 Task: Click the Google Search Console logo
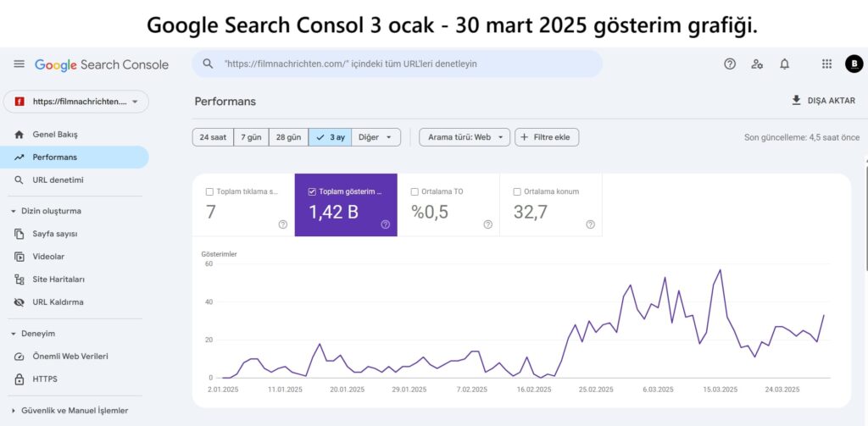[102, 64]
